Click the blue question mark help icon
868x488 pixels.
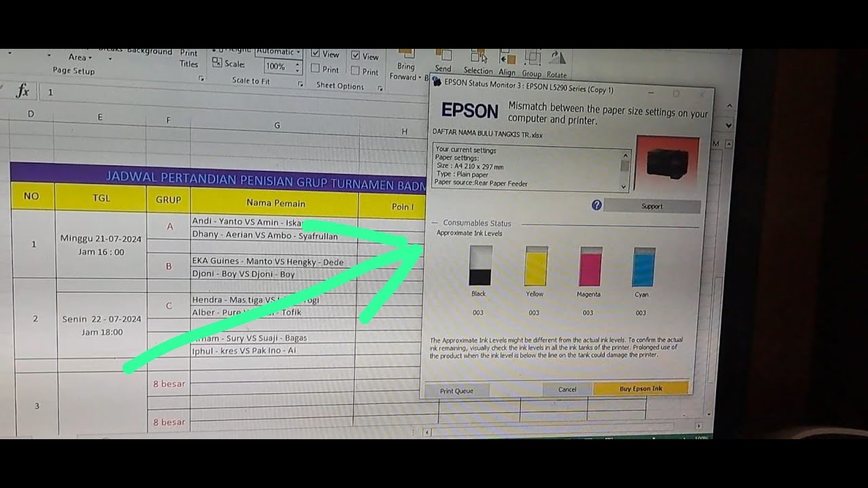(x=597, y=205)
